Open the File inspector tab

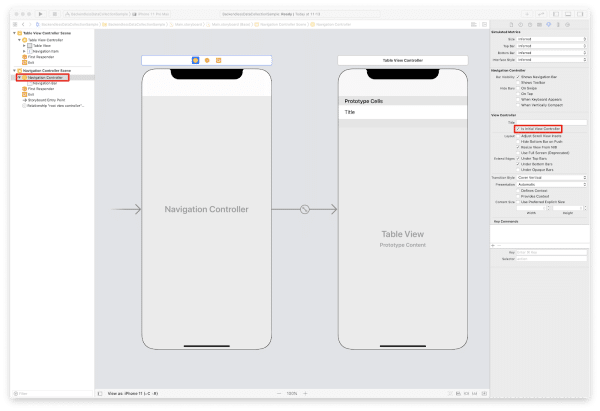click(x=511, y=24)
